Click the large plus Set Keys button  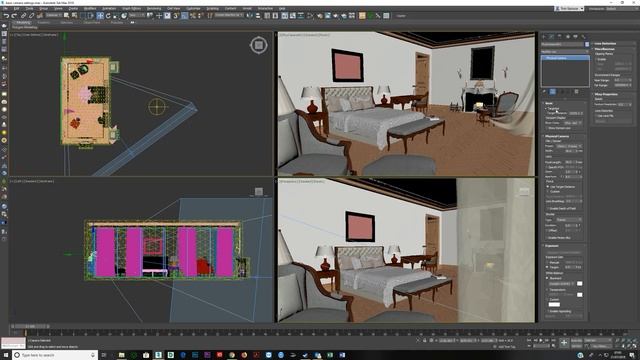[564, 343]
